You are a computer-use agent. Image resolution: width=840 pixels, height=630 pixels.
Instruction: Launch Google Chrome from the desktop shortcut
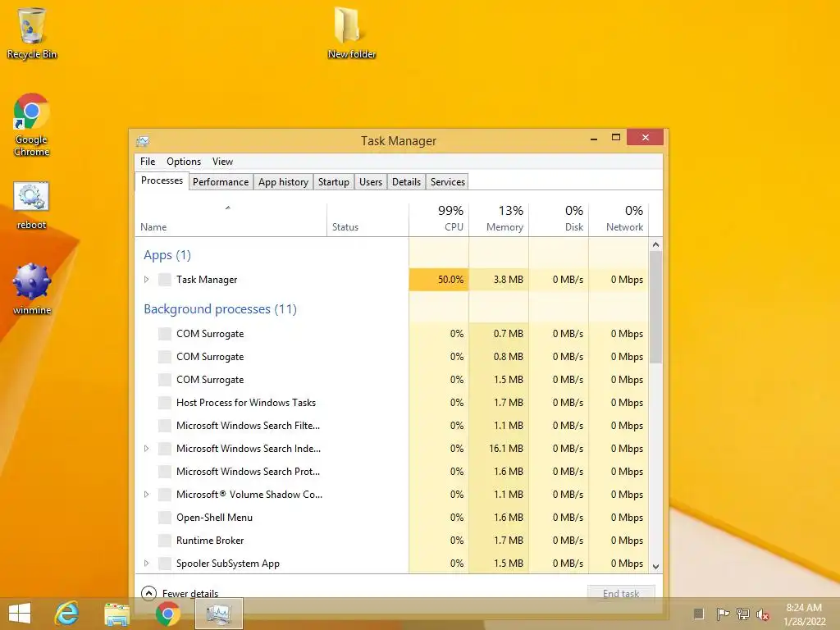32,126
